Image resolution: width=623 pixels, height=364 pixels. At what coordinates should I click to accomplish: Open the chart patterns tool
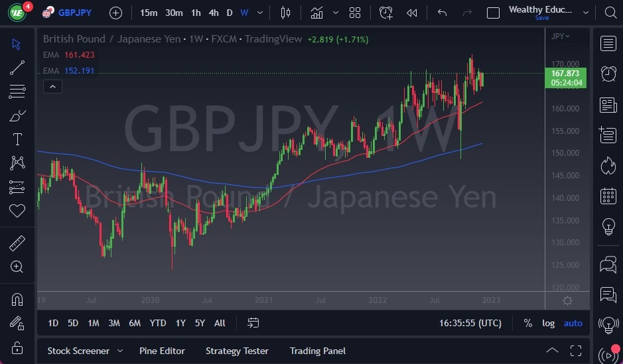point(17,163)
